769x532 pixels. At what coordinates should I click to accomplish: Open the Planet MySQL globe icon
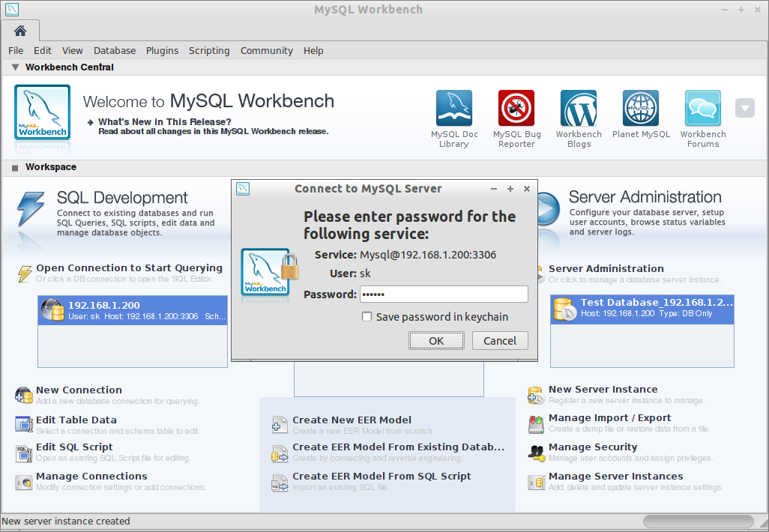[641, 108]
